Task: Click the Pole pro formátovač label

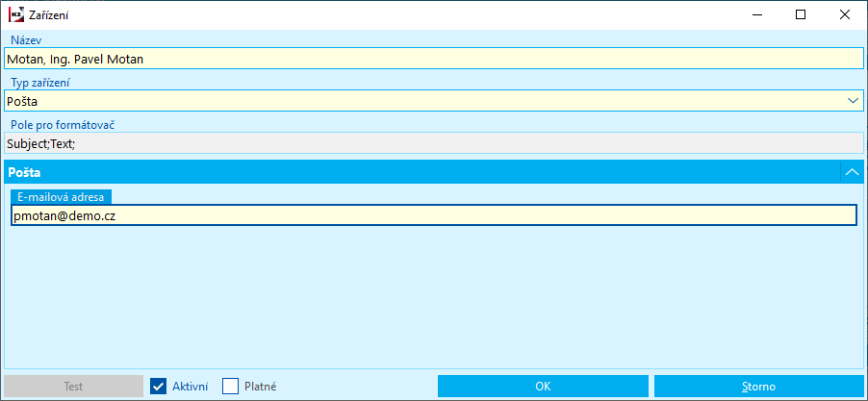Action: [63, 124]
